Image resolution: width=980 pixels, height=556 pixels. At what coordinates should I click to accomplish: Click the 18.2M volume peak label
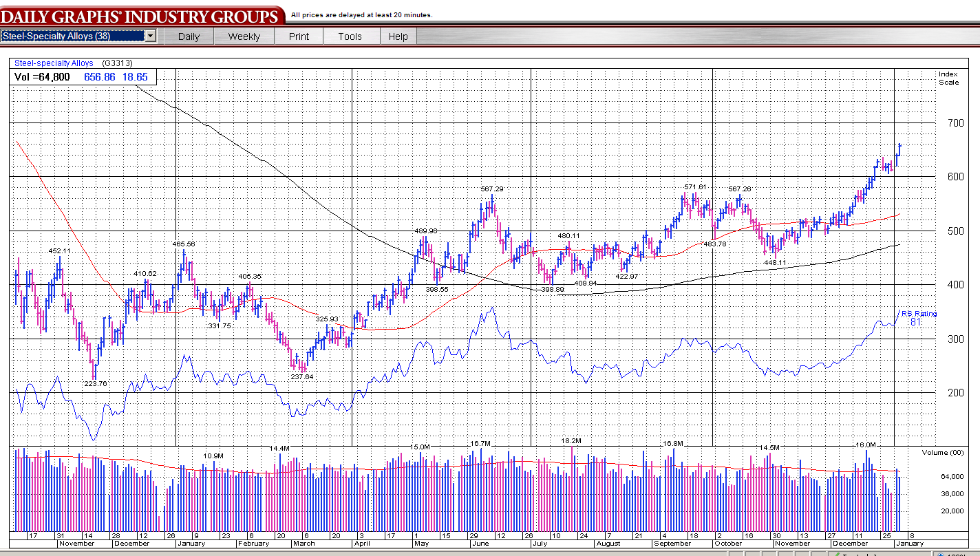click(571, 441)
